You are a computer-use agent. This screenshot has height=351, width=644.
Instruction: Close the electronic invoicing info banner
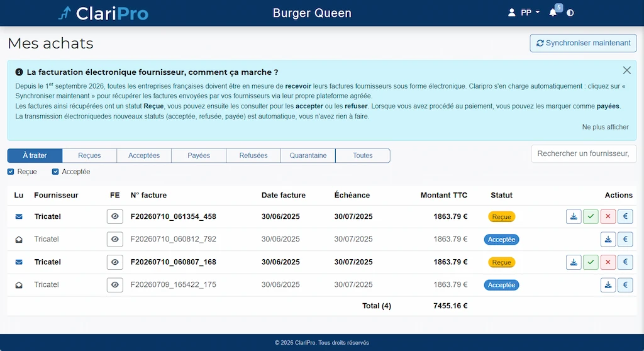click(627, 70)
